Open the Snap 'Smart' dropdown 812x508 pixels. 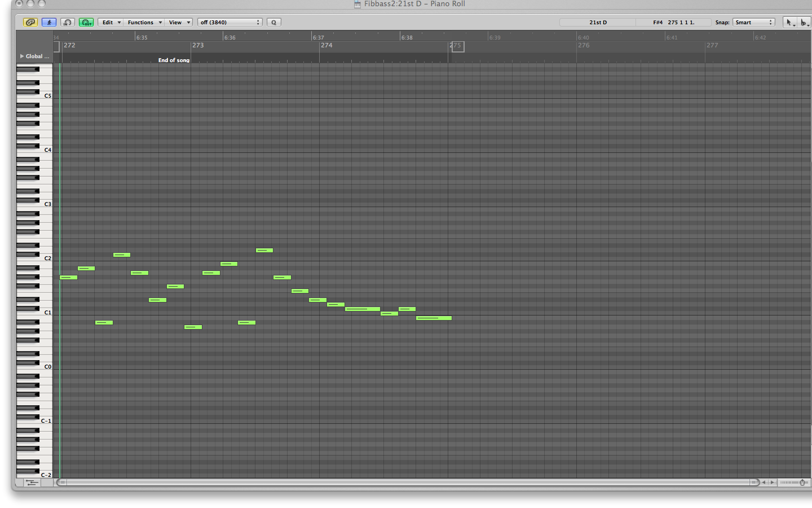click(x=753, y=23)
